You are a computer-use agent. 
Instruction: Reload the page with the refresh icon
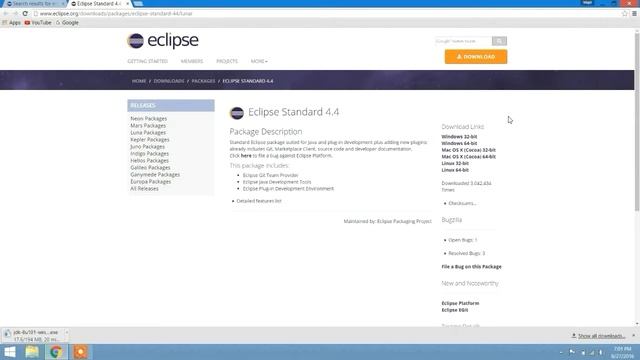(x=25, y=13)
